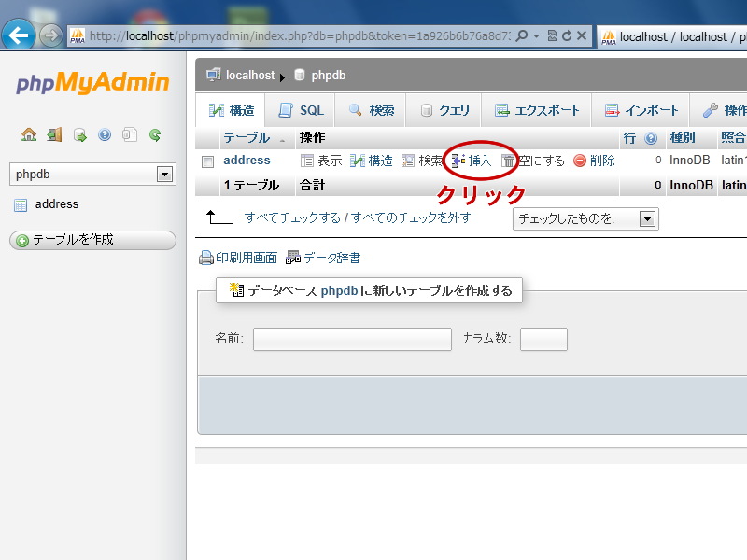Open the query window icon in sidebar
The image size is (747, 560).
[79, 134]
